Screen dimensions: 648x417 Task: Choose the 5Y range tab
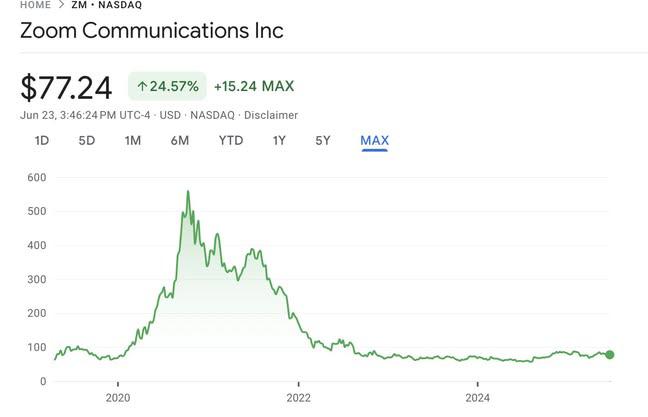[x=323, y=141]
